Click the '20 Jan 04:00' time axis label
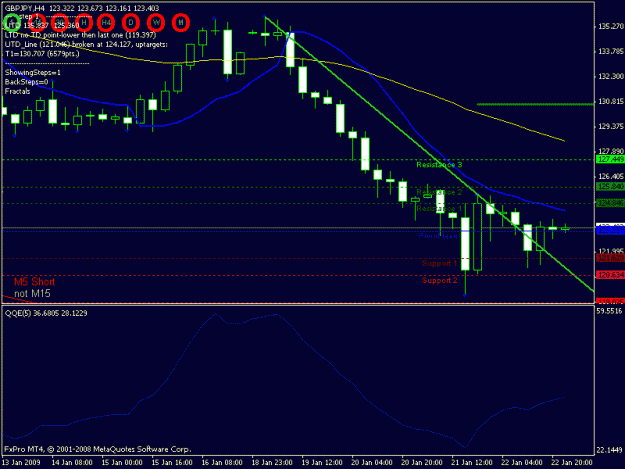 (371, 462)
